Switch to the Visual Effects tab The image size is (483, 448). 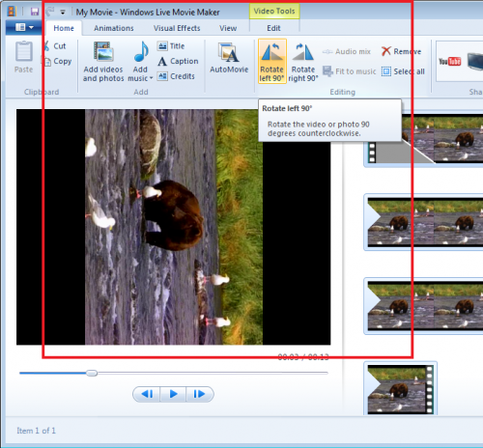pos(177,28)
